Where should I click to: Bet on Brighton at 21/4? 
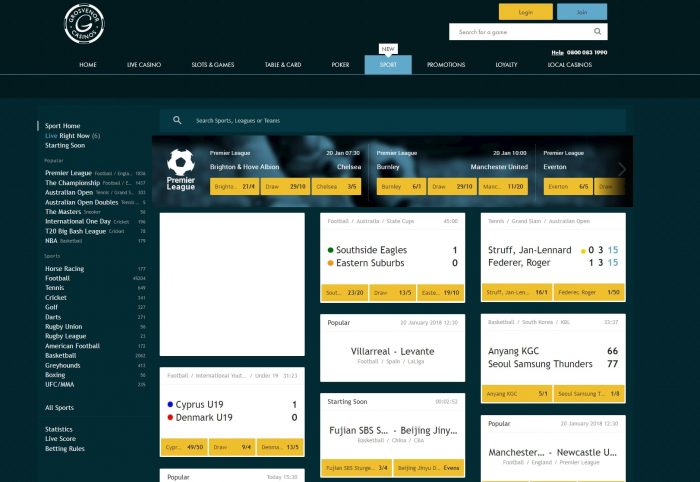[x=234, y=187]
